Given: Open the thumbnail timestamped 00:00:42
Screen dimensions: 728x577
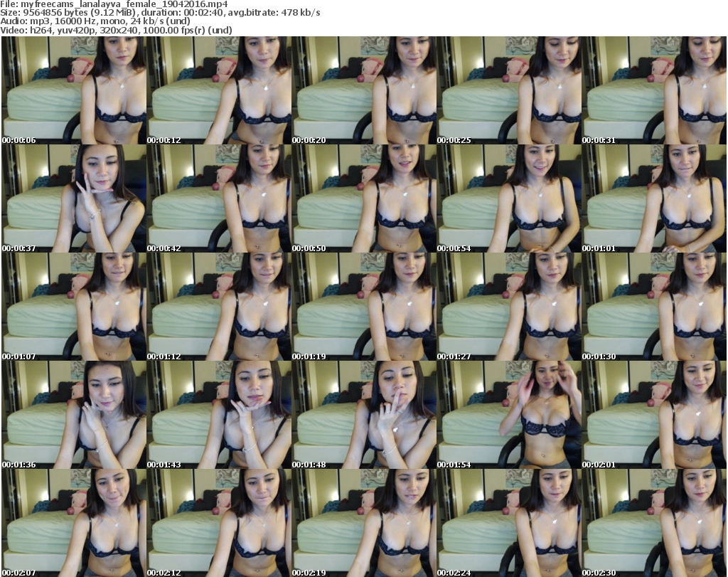Looking at the screenshot, I should coord(219,198).
